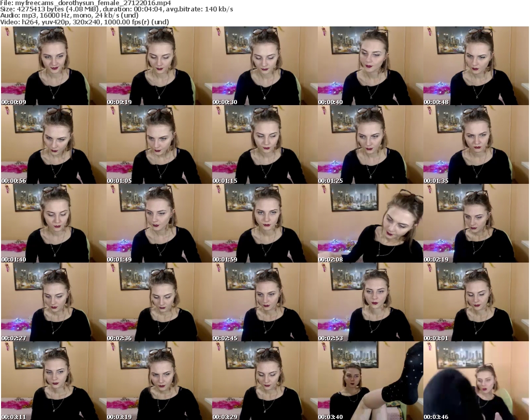Select the frame timestamped 00:01:15

pos(265,144)
